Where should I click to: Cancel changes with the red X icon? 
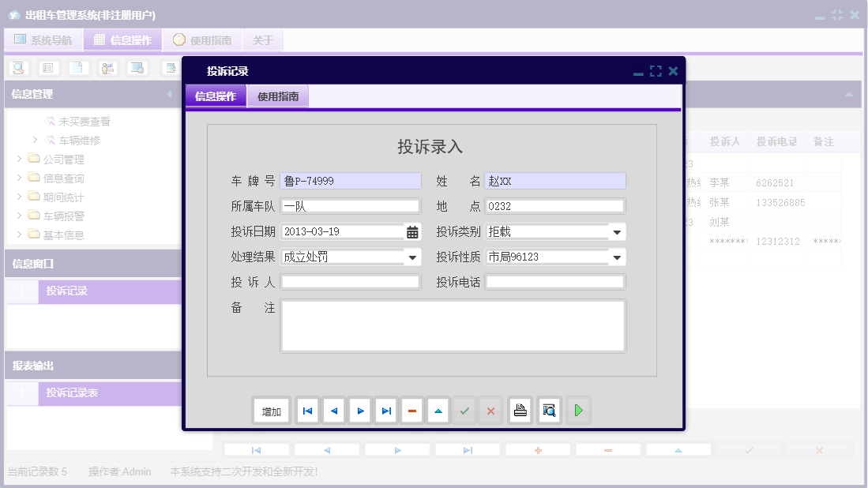pos(490,410)
